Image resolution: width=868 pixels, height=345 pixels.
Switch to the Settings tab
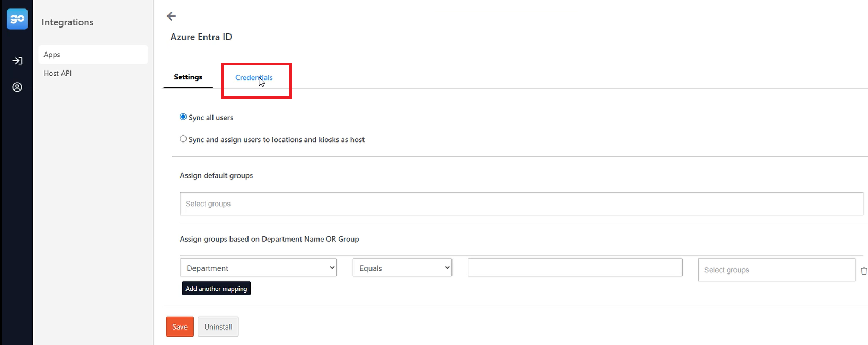188,77
